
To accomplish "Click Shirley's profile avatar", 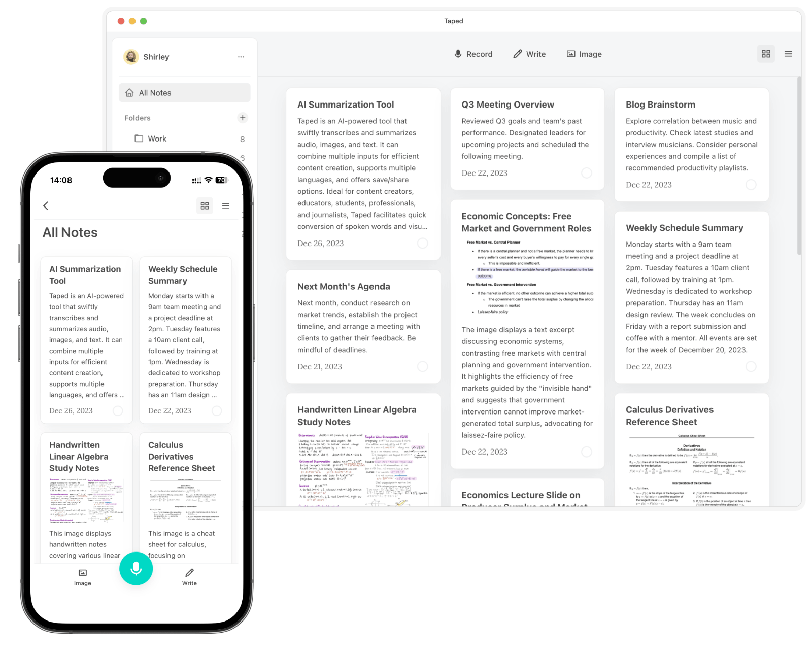I will (131, 57).
